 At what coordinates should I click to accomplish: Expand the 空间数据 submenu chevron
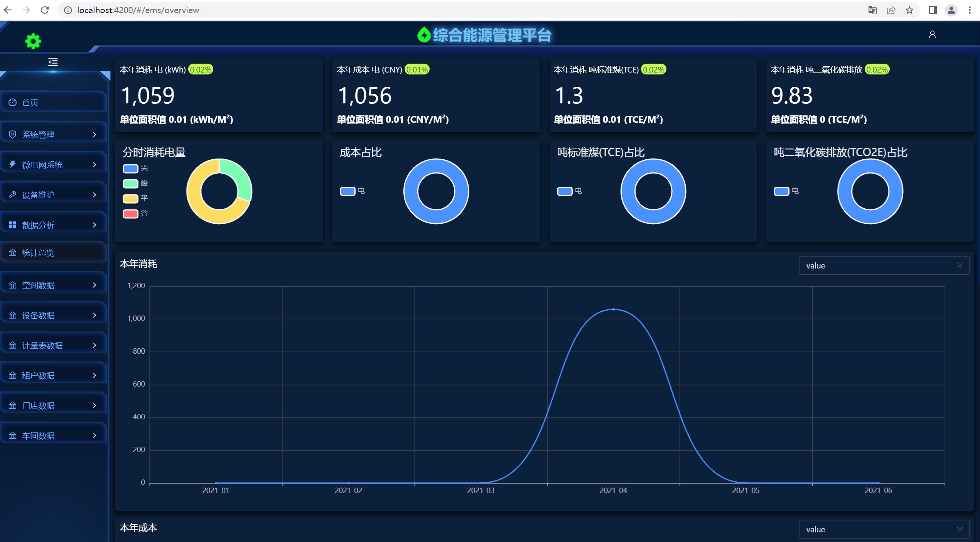pos(94,285)
